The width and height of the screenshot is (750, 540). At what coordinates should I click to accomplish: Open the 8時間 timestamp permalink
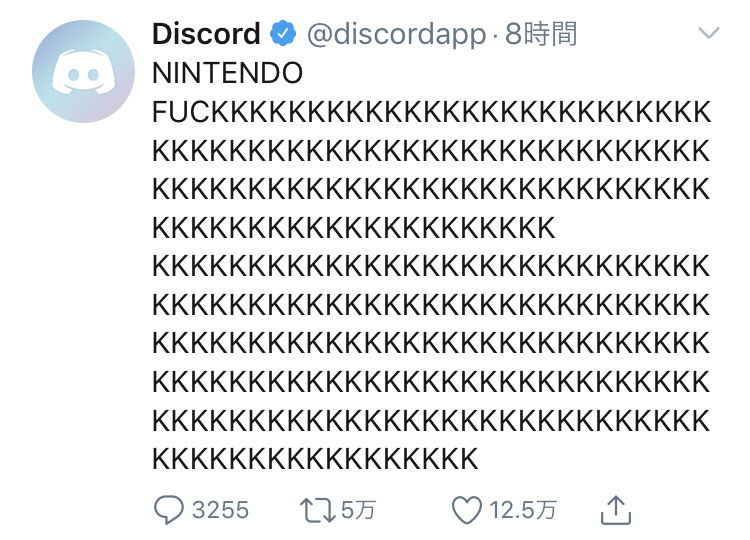[x=541, y=34]
